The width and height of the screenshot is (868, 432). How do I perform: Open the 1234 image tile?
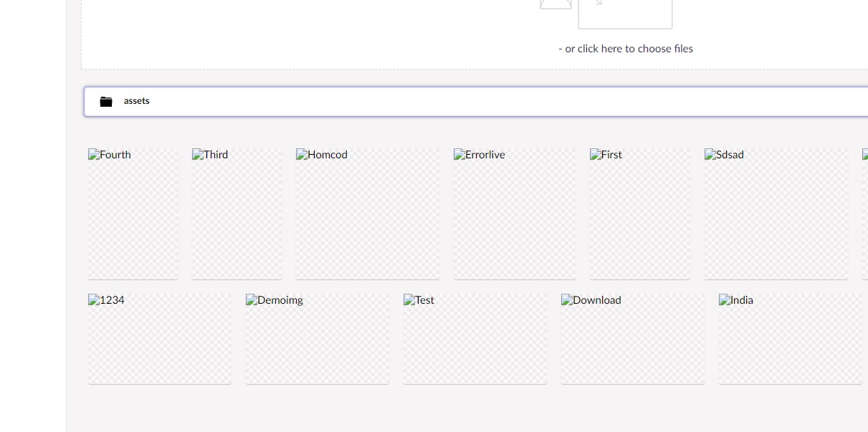point(159,340)
